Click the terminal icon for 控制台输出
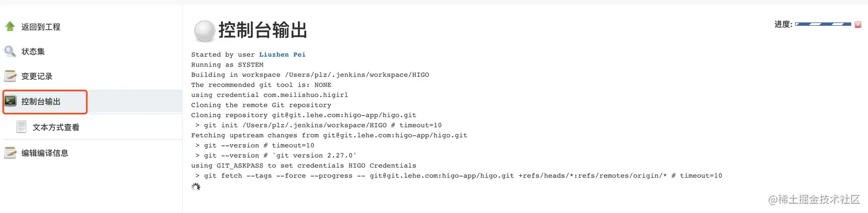The width and height of the screenshot is (868, 213). 10,101
